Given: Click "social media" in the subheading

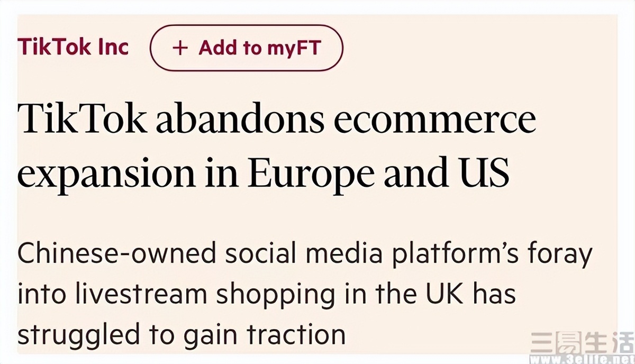Looking at the screenshot, I should tap(303, 254).
